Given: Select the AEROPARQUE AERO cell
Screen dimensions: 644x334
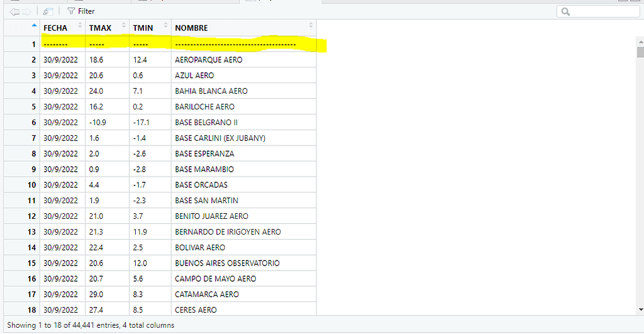Looking at the screenshot, I should [x=208, y=60].
